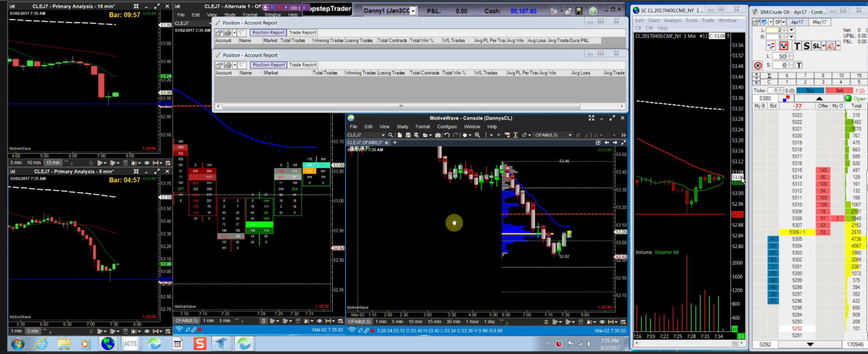Viewport: 868px width, 354px height.
Task: Click the vertical price scale lock icon
Action: (515, 135)
